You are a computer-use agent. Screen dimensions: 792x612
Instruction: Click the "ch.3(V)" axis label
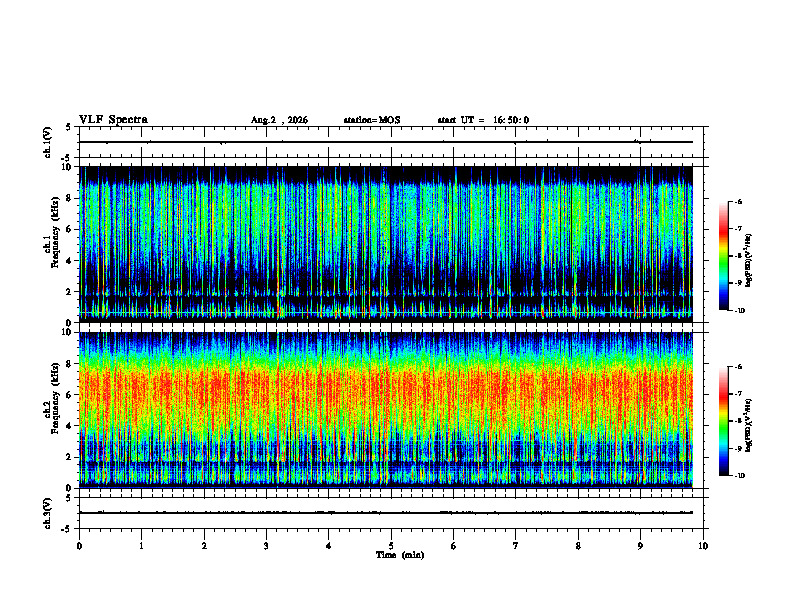(x=47, y=513)
